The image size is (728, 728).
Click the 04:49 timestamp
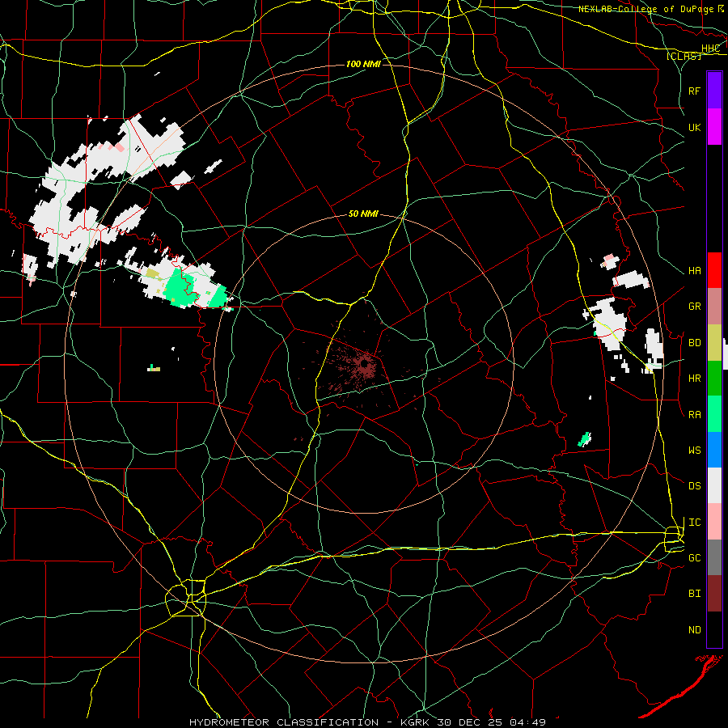527,722
